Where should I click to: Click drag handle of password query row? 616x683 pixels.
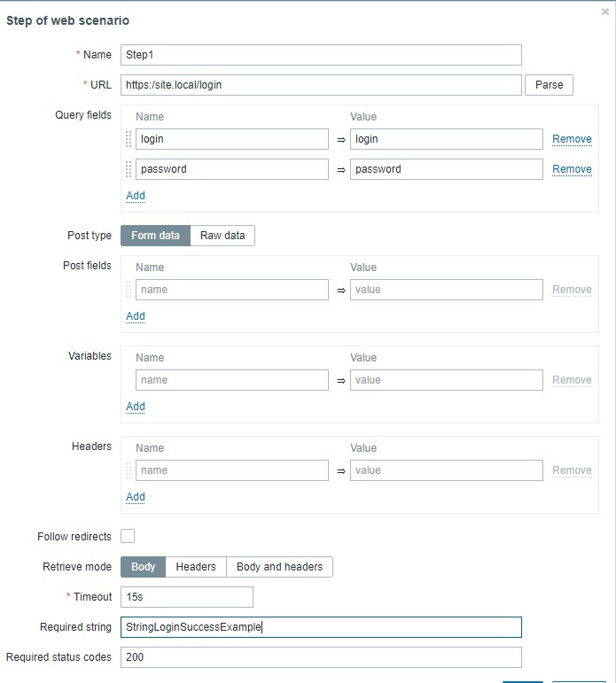tap(129, 169)
